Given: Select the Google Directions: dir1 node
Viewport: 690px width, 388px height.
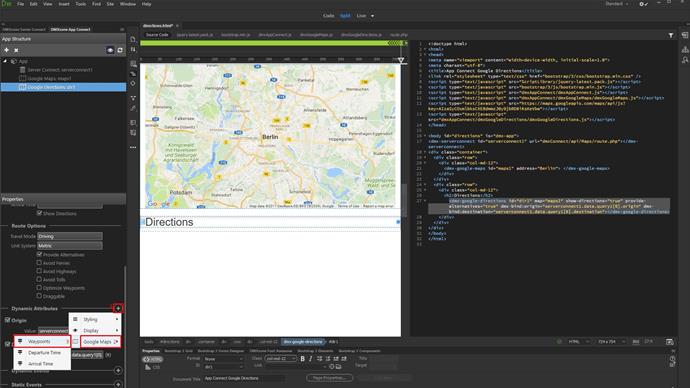Looking at the screenshot, I should [x=63, y=87].
